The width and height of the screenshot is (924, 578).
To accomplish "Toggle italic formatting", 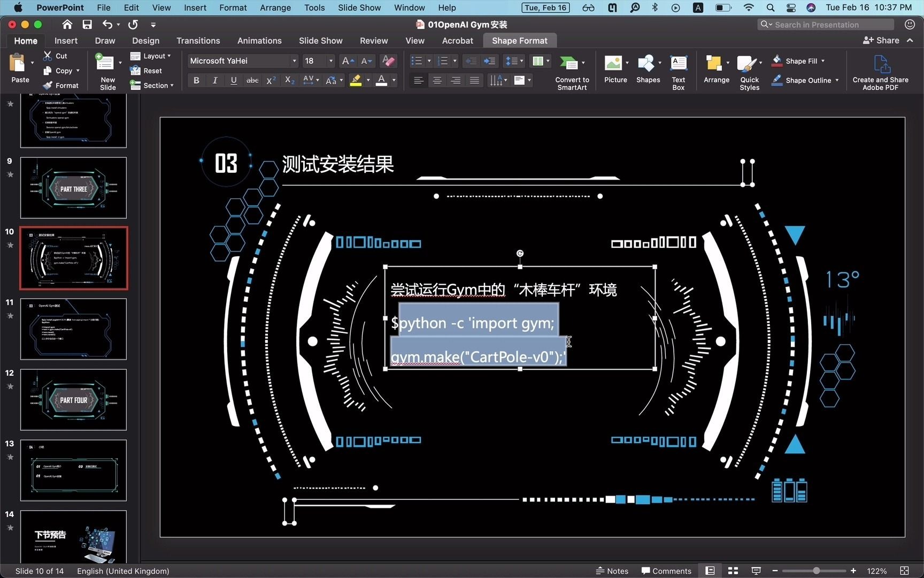I will coord(215,80).
